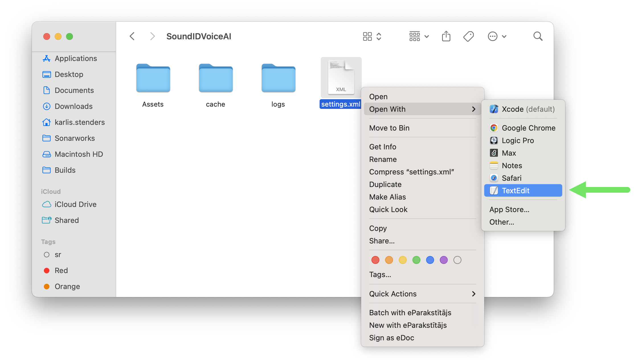The height and width of the screenshot is (362, 644).
Task: Apply the green tag color dot
Action: coord(416,260)
